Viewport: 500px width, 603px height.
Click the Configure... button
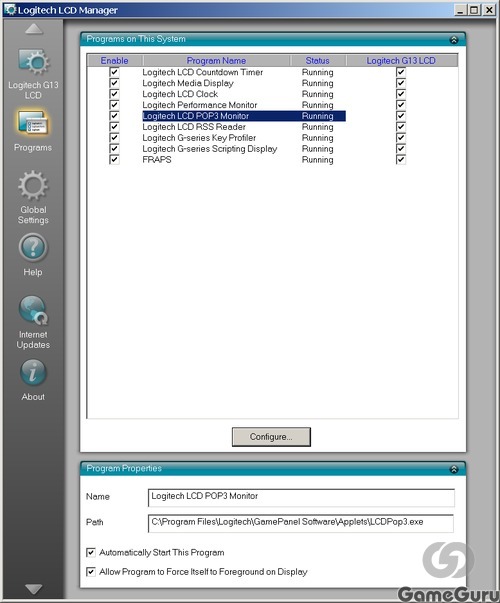point(271,437)
